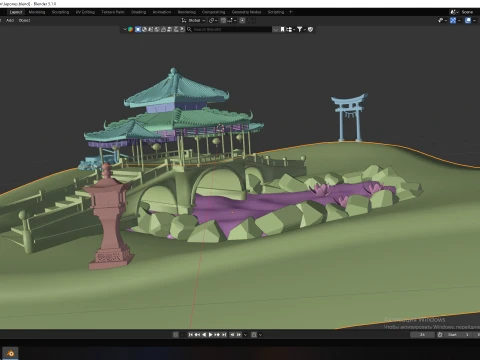Jump to the end frame

(224, 335)
